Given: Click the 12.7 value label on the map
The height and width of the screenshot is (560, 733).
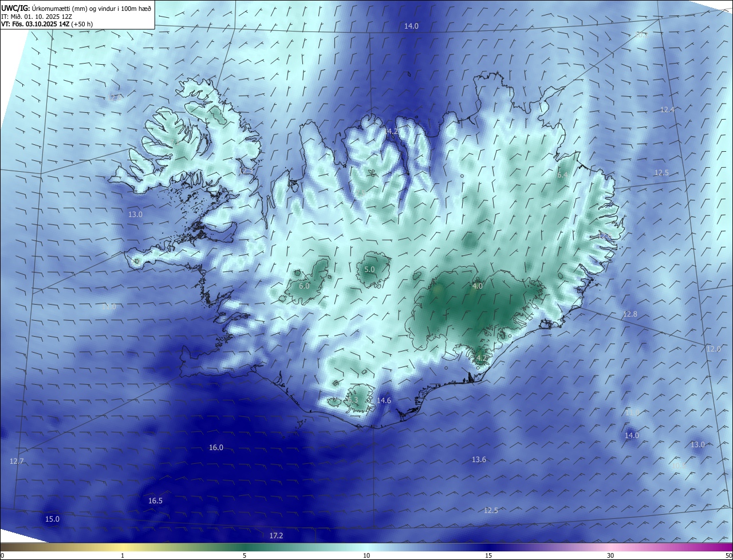Looking at the screenshot, I should coord(17,461).
